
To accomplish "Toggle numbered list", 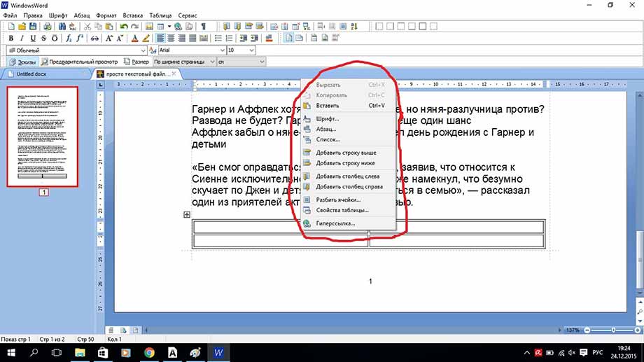I will point(229,39).
